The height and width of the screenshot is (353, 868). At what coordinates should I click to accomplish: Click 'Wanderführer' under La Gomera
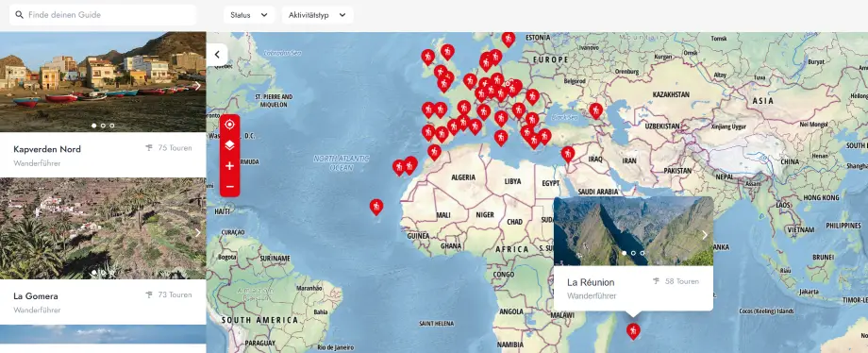click(x=37, y=311)
